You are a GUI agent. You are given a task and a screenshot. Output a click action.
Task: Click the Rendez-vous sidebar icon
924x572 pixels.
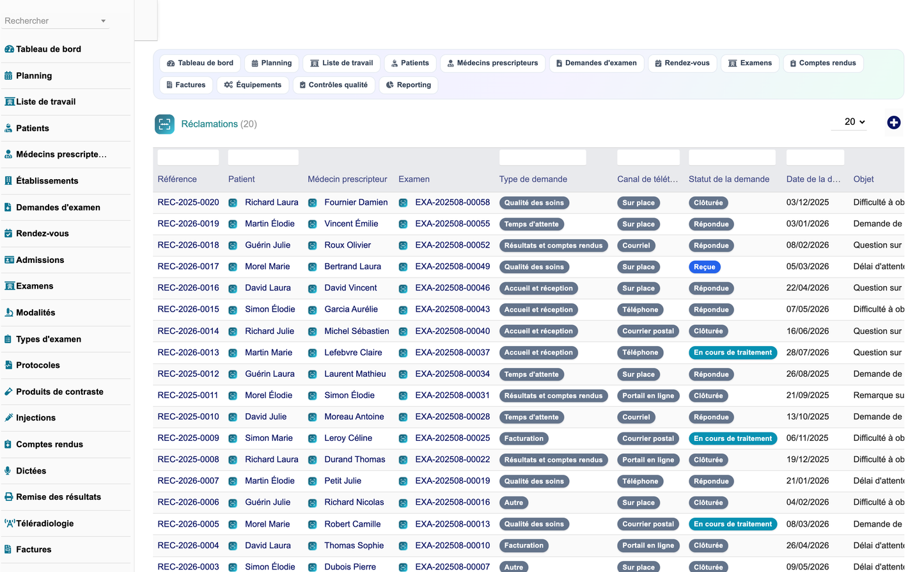pos(8,234)
